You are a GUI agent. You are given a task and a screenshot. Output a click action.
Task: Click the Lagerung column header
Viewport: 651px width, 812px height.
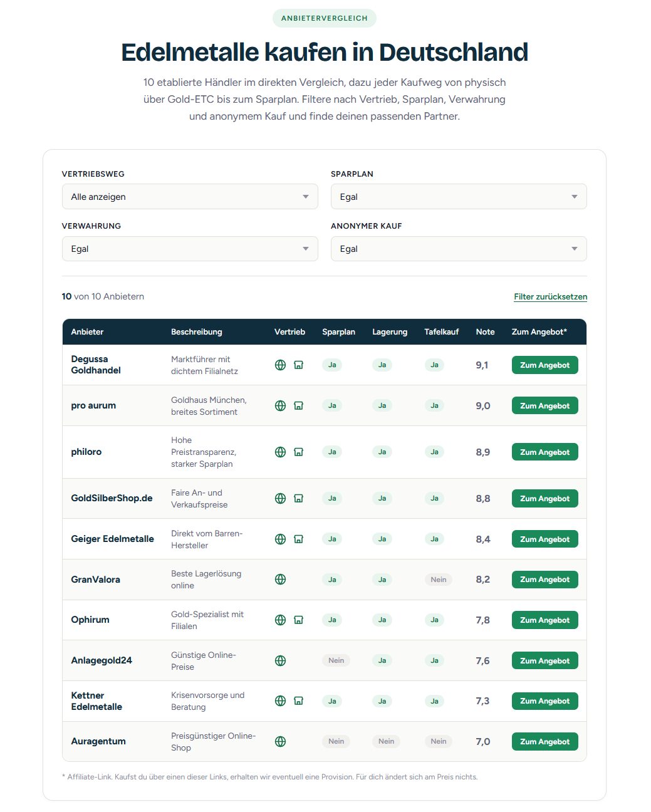390,331
